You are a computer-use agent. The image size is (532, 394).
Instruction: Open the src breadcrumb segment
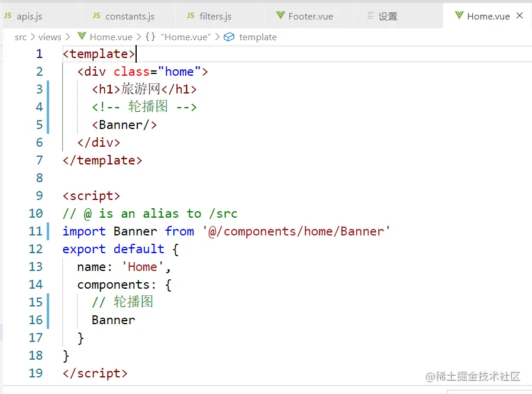pos(21,37)
